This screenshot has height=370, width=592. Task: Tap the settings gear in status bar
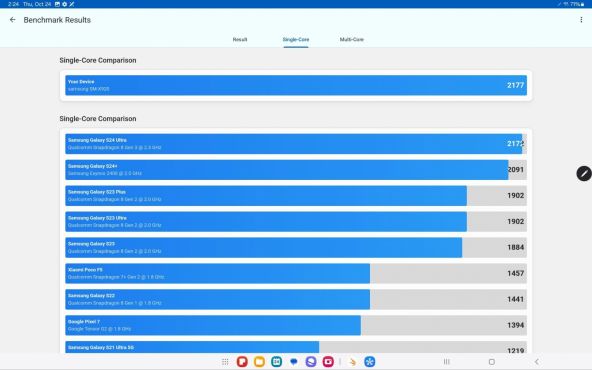pos(65,4)
